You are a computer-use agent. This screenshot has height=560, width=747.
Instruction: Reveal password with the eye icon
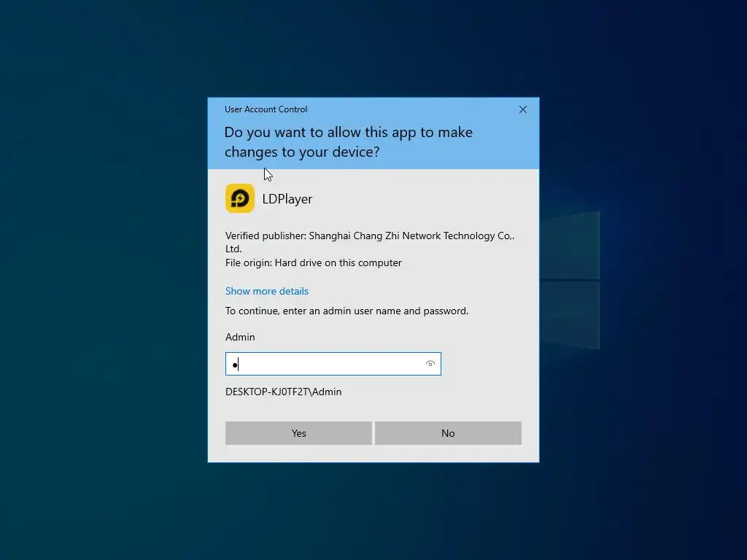click(430, 364)
